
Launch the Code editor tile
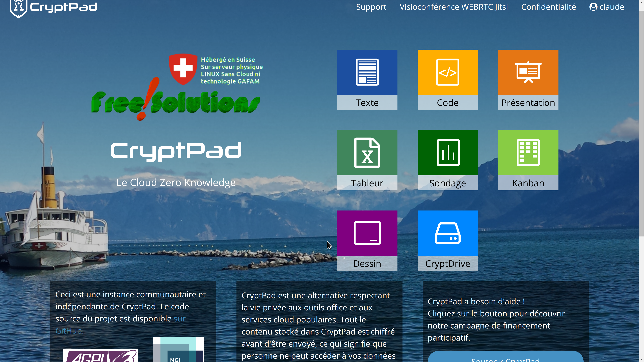pyautogui.click(x=447, y=80)
